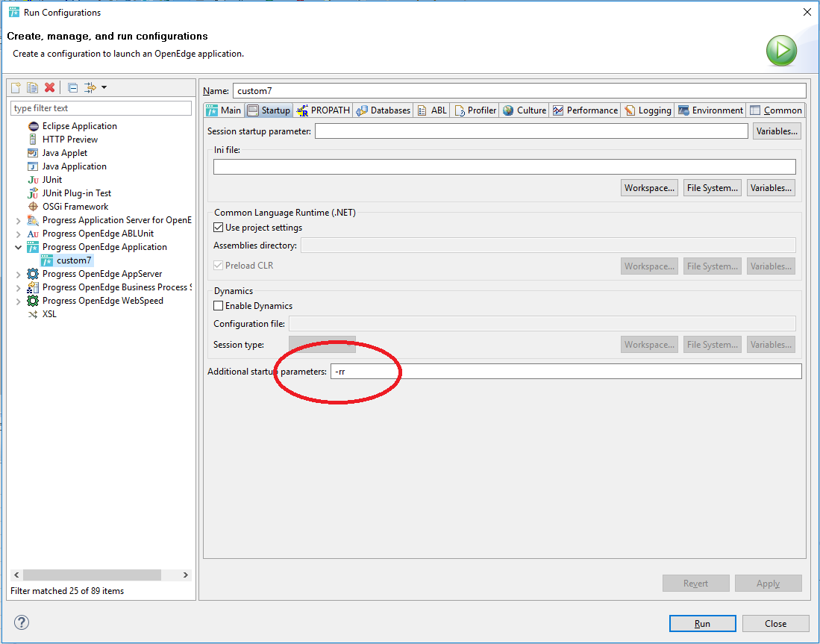Image resolution: width=820 pixels, height=644 pixels.
Task: Select the XSL tree item
Action: pyautogui.click(x=49, y=314)
